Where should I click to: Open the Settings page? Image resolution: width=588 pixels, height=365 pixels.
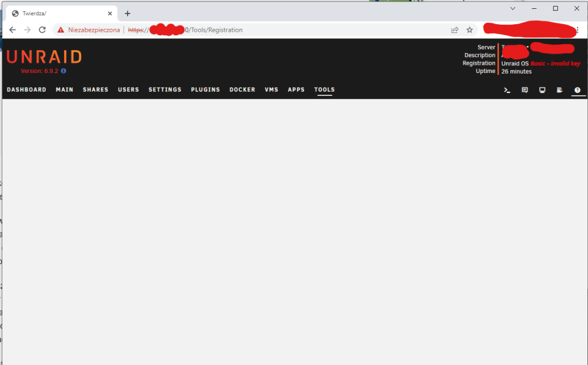point(165,89)
